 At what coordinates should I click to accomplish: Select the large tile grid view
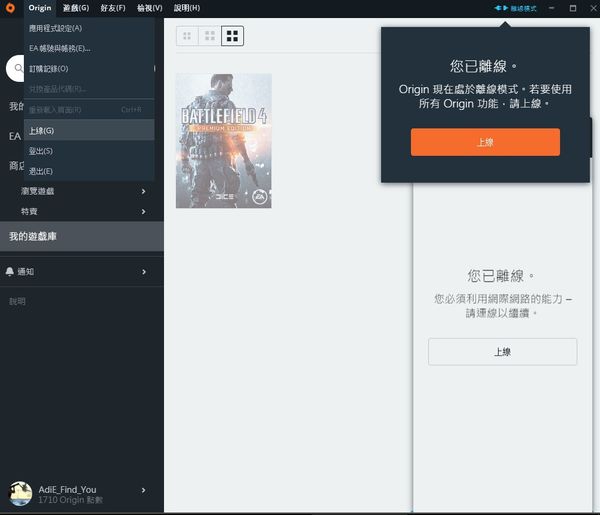pyautogui.click(x=232, y=36)
